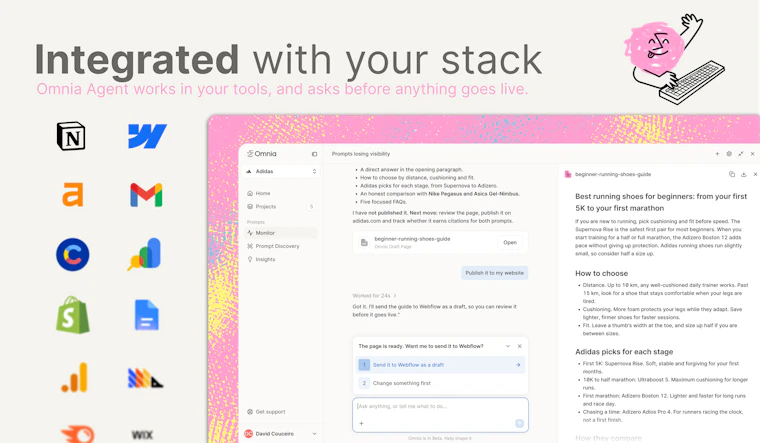Open Prompt Discovery in the sidebar
760x443 pixels.
coord(281,246)
